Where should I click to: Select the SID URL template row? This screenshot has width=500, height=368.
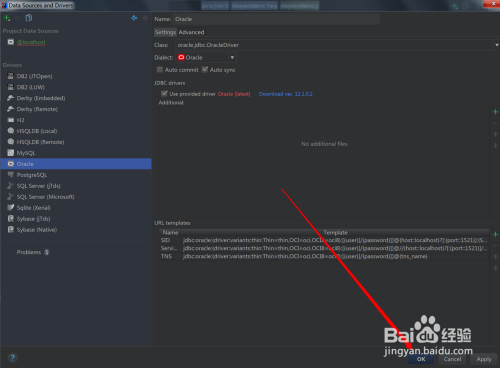[x=324, y=240]
